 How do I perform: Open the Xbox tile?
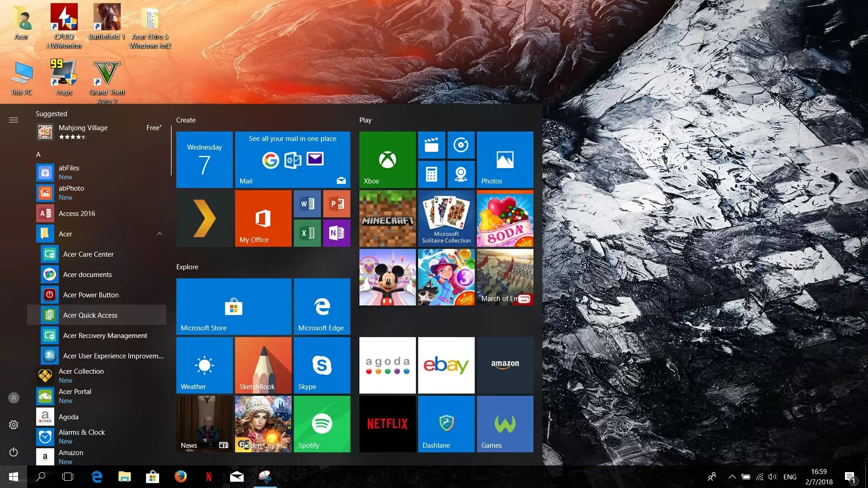click(387, 160)
